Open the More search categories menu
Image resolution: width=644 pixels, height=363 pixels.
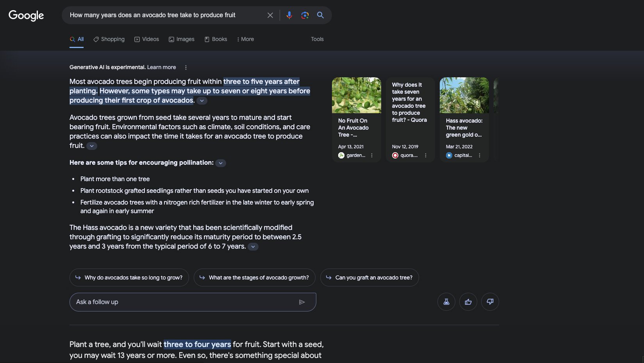point(245,39)
